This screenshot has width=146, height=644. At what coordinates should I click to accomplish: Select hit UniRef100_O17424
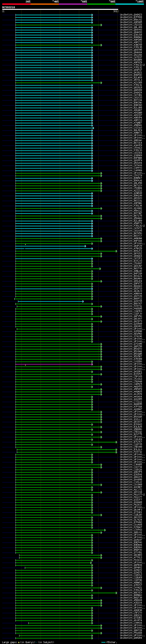131,520
